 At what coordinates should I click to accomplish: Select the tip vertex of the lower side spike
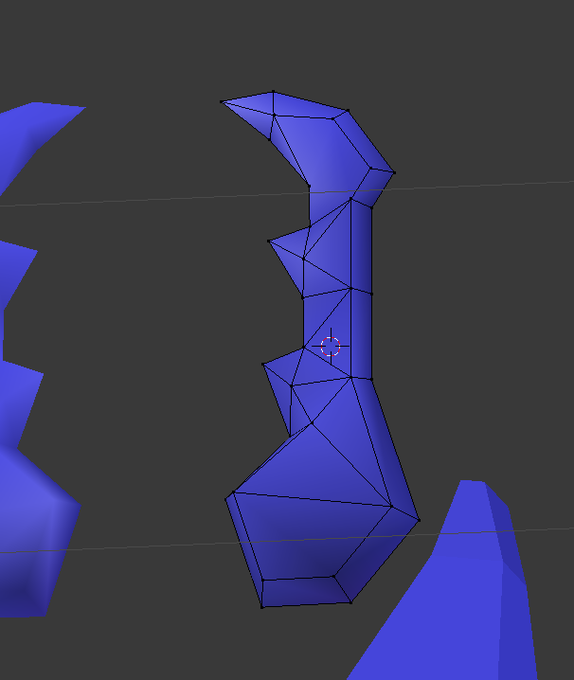(x=263, y=364)
